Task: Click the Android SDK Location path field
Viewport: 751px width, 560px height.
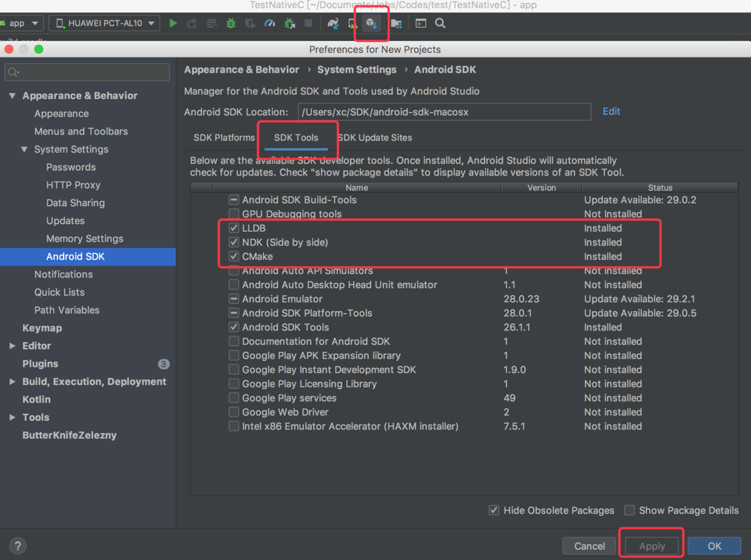Action: [444, 112]
